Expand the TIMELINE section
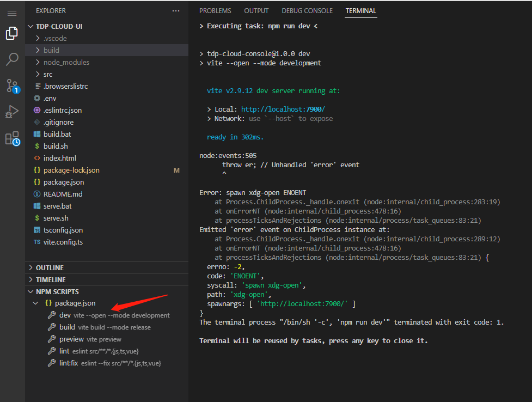This screenshot has width=532, height=402. (30, 279)
